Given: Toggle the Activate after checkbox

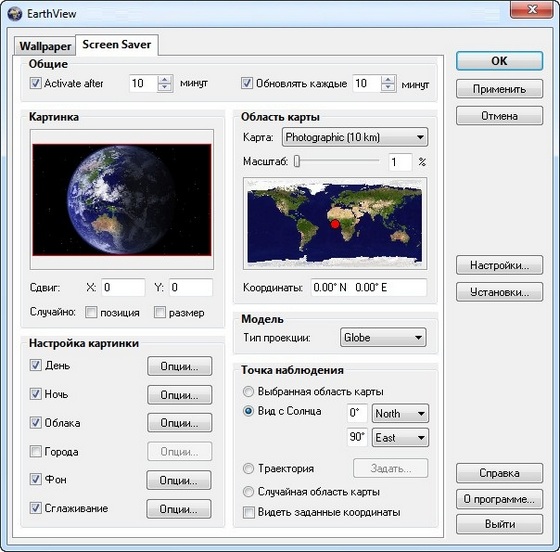Looking at the screenshot, I should pyautogui.click(x=35, y=84).
